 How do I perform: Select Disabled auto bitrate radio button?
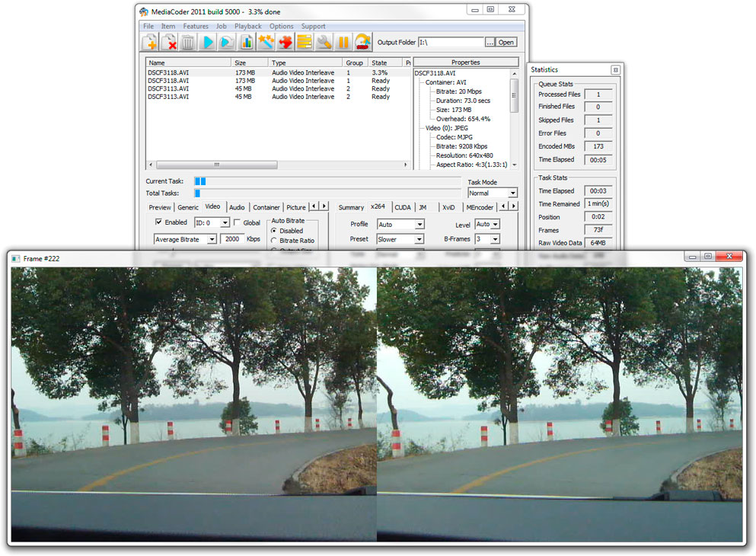(274, 231)
